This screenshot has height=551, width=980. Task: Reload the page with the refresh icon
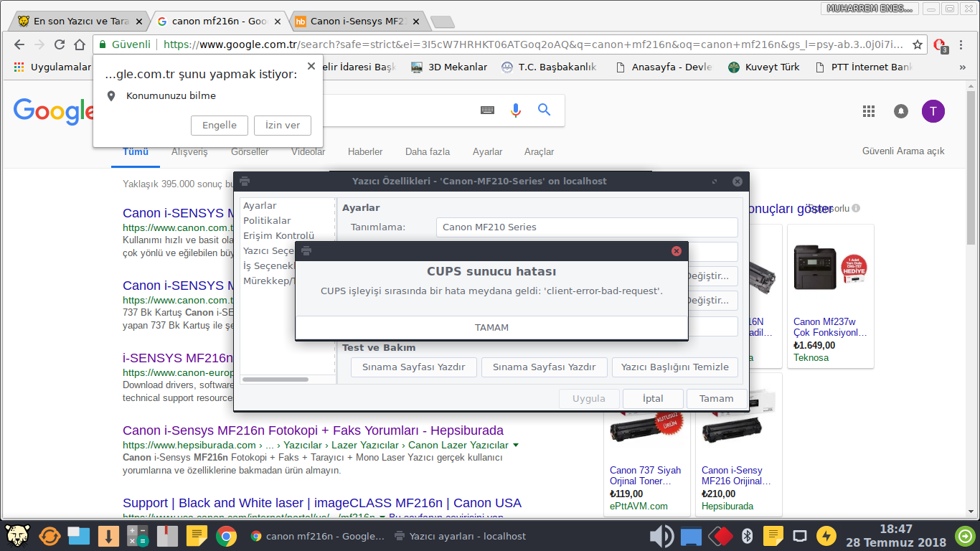click(x=60, y=44)
